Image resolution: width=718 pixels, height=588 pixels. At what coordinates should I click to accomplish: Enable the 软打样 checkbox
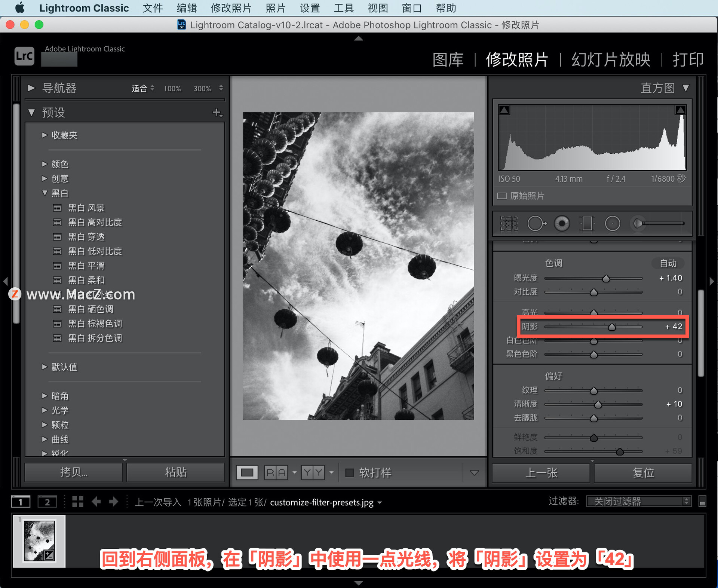pos(349,473)
